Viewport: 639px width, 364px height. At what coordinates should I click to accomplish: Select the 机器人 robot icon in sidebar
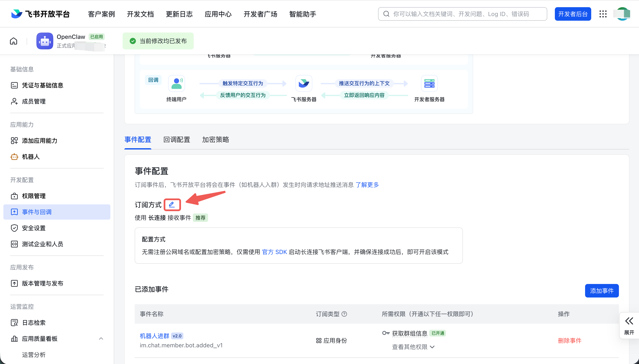[x=14, y=157]
